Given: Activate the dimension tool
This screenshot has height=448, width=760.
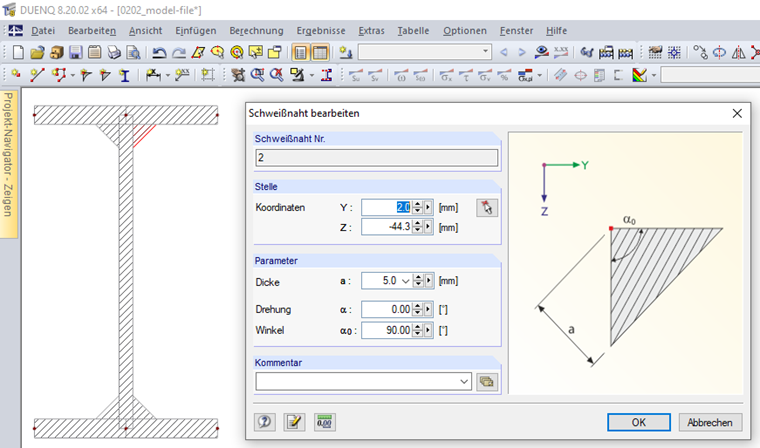Looking at the screenshot, I should pyautogui.click(x=153, y=75).
